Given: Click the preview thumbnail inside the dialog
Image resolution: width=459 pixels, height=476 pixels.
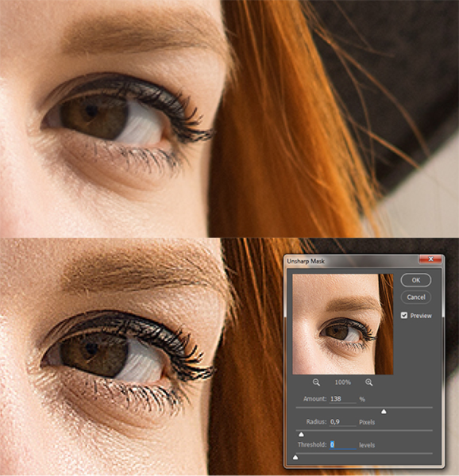Looking at the screenshot, I should click(342, 324).
